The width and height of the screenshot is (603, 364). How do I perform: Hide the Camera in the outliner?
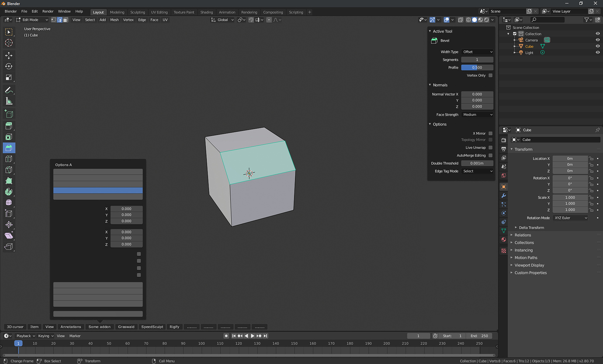597,40
